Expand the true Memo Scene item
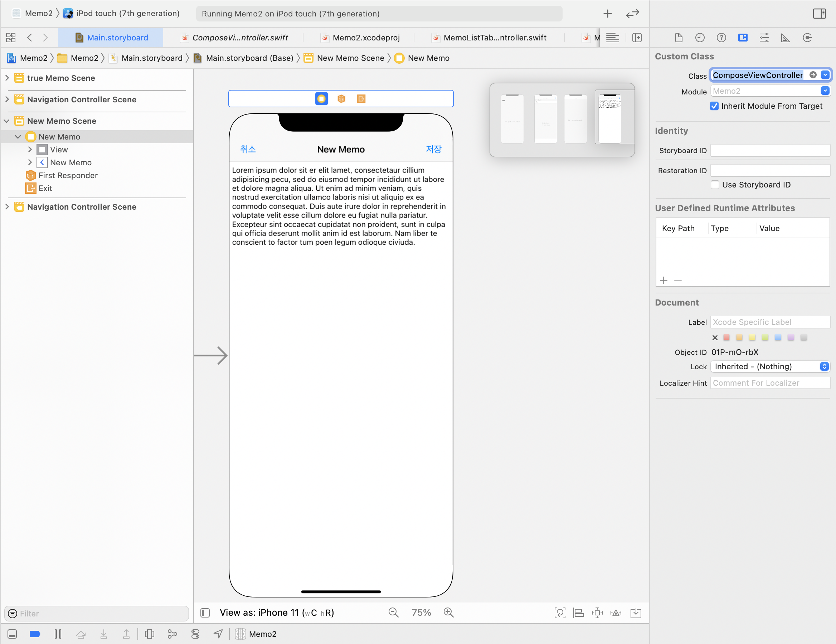The width and height of the screenshot is (836, 644). (7, 78)
